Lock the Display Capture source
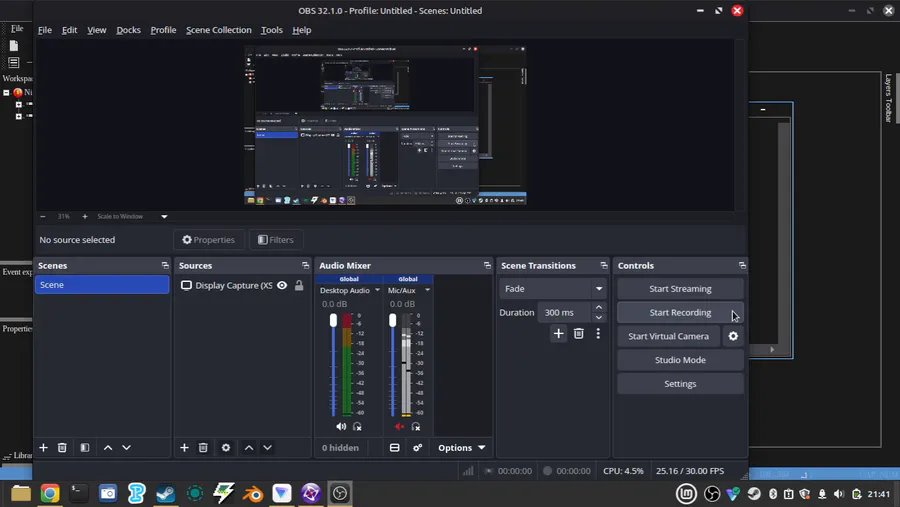 point(299,285)
